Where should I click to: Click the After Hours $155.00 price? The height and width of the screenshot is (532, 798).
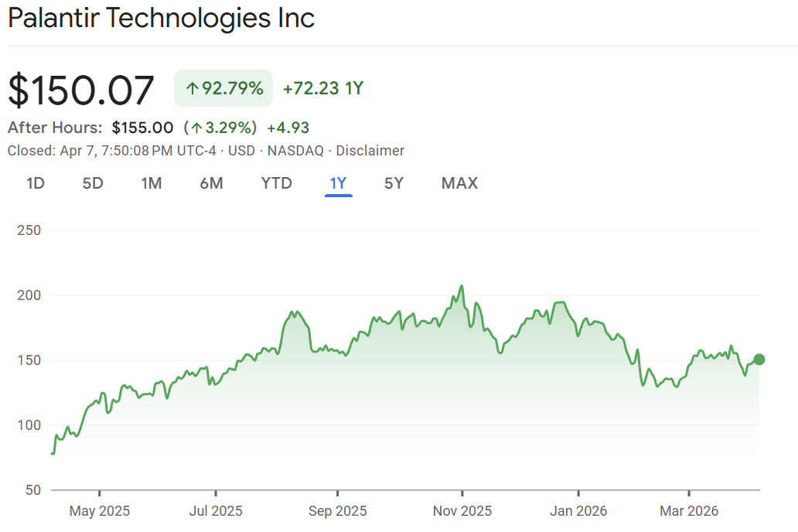click(x=142, y=128)
